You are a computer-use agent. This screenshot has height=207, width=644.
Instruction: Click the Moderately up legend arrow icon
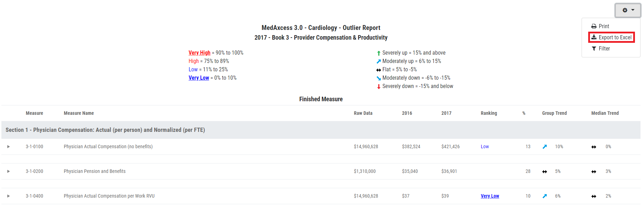379,62
